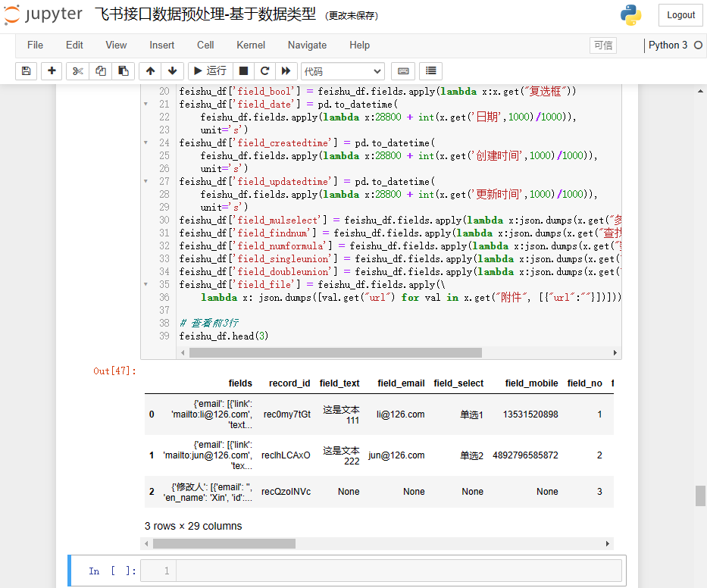Screen dimensions: 707x588
Task: Move selected cell up arrow
Action: tap(151, 71)
